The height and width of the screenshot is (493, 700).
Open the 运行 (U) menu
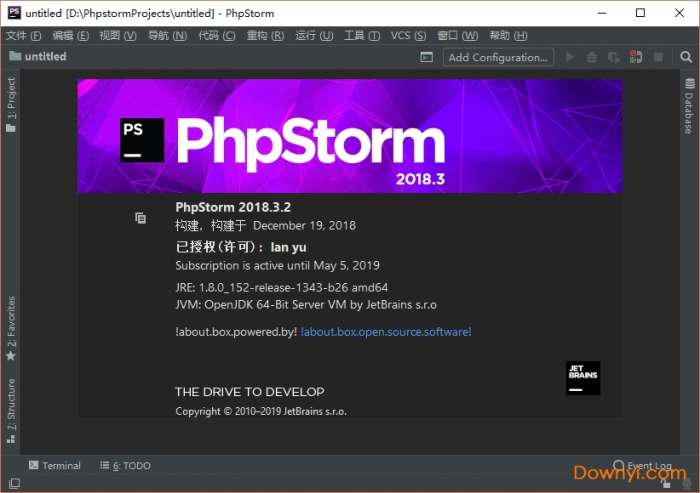(314, 35)
